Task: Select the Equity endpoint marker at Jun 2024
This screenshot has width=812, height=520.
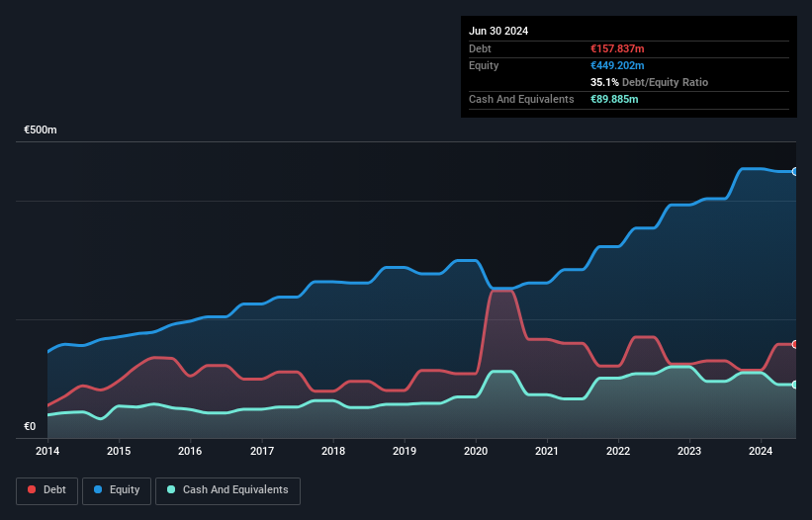Action: coord(795,171)
